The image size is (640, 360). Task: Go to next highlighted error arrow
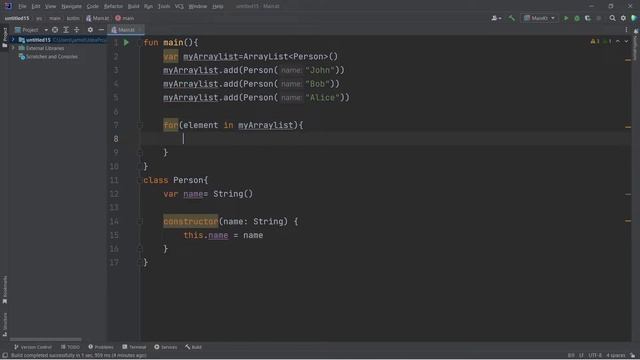pyautogui.click(x=626, y=41)
